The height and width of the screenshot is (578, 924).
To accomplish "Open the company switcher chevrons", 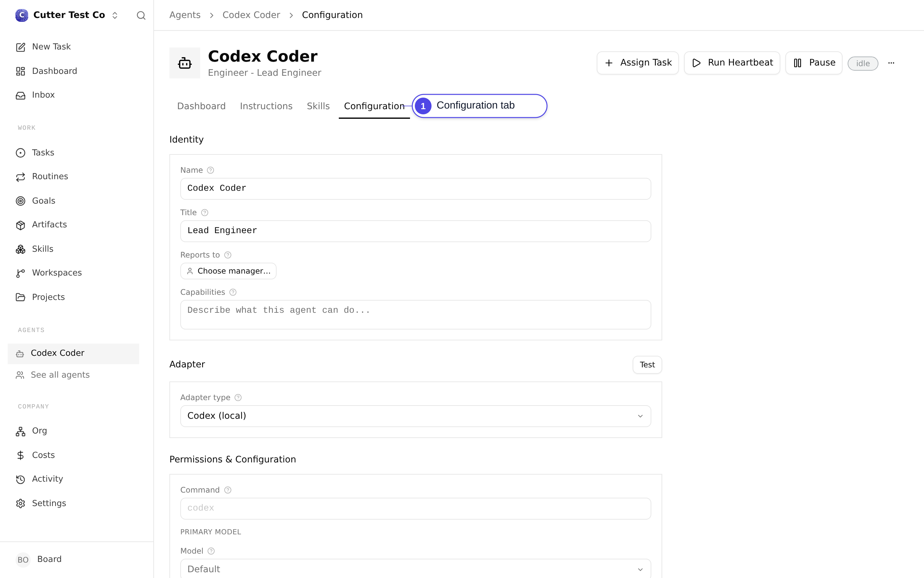I will click(115, 15).
